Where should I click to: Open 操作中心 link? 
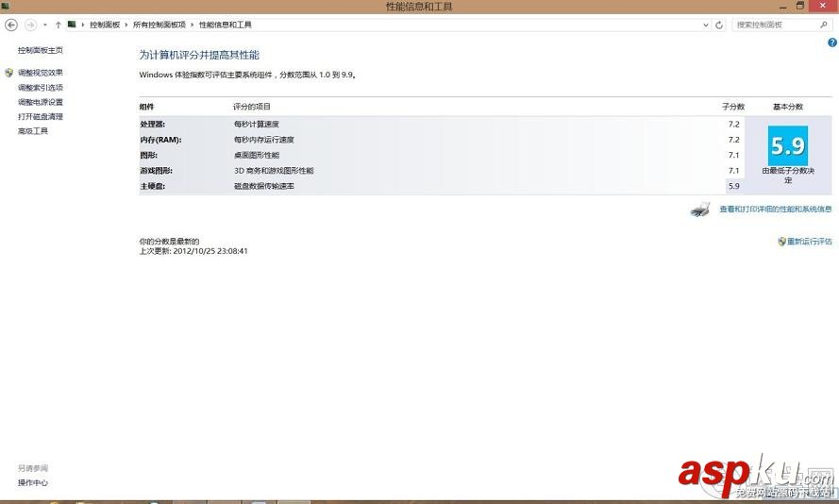(x=33, y=482)
